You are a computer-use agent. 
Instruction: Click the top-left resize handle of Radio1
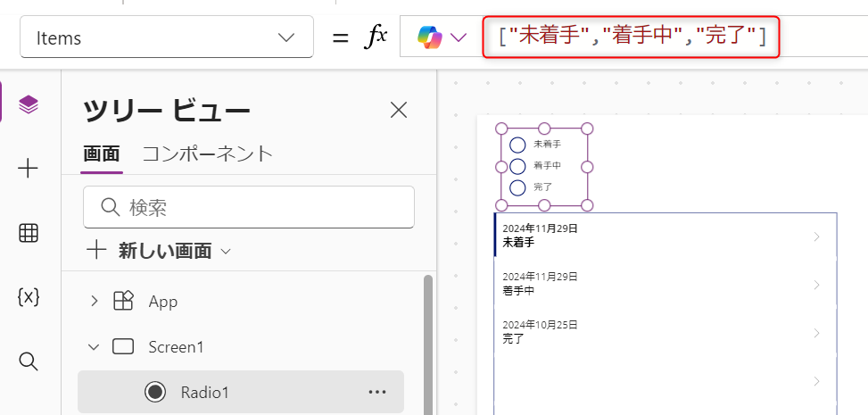(501, 129)
